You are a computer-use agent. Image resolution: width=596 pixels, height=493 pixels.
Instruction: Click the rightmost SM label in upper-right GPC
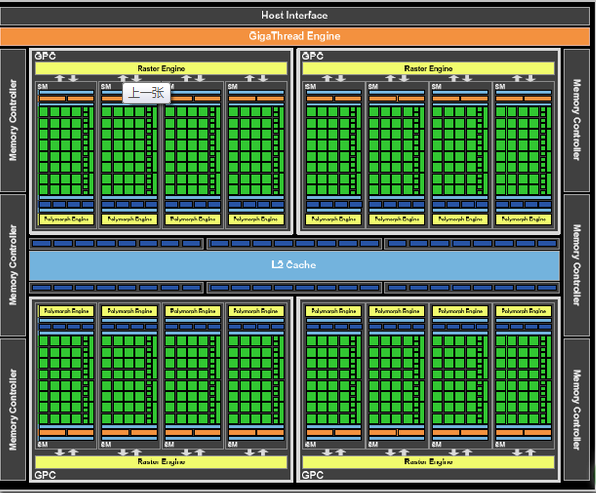click(500, 87)
